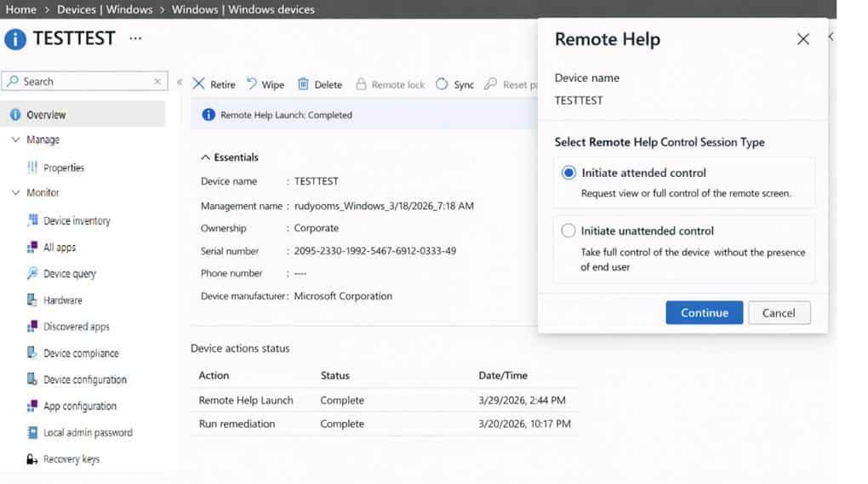Go to Device compliance page

coord(81,353)
